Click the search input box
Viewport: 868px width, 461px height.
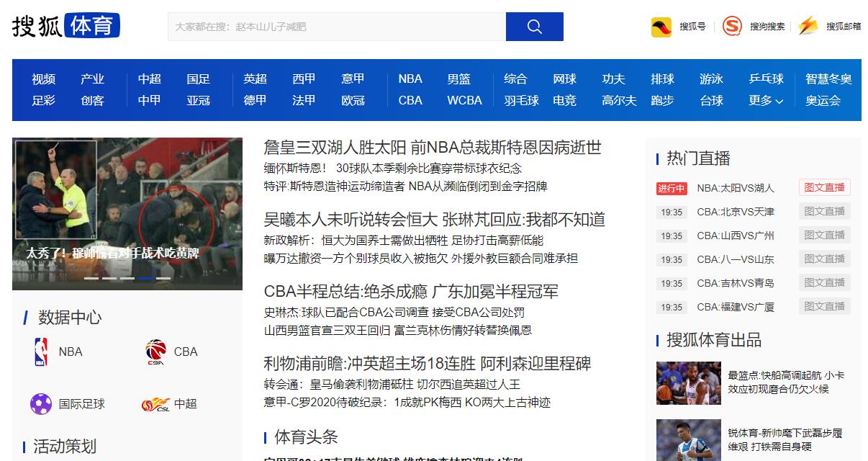tap(337, 27)
